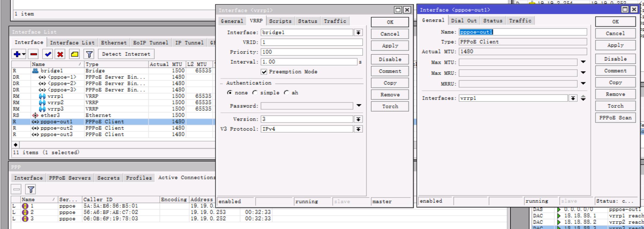
Task: Click the pppoe-out1 interface icon in list
Action: (x=35, y=122)
